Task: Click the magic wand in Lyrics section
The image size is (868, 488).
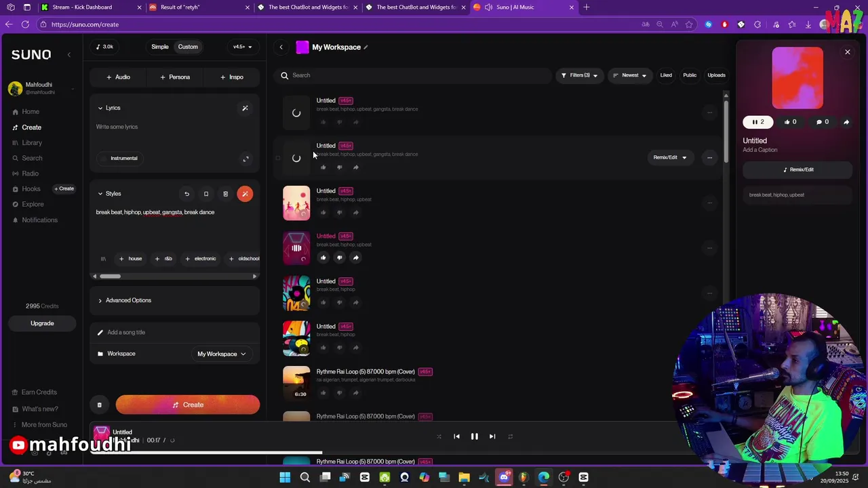Action: 245,108
